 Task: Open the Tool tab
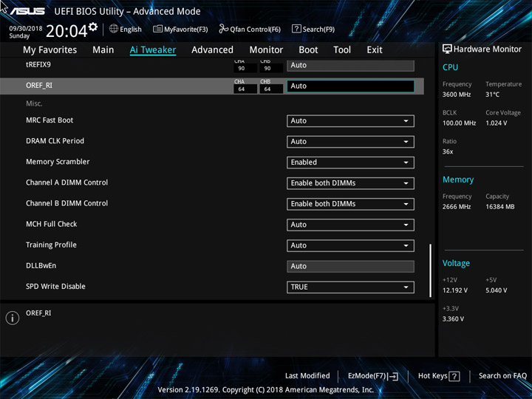pyautogui.click(x=342, y=50)
